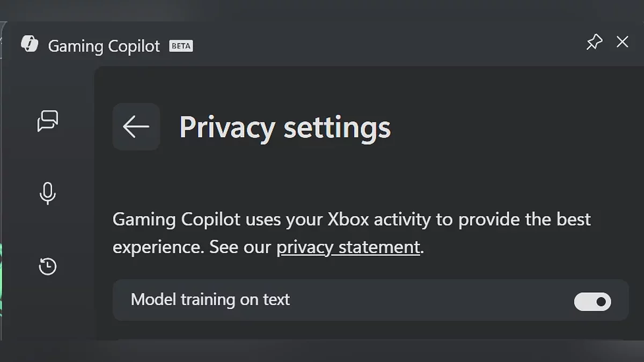Screen dimensions: 644x362
Task: Activate voice input with the microphone icon
Action: (x=48, y=194)
